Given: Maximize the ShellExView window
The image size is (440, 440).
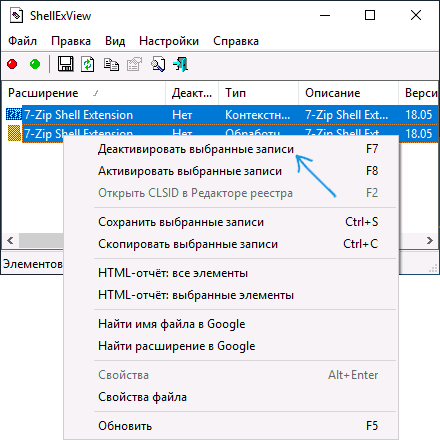Looking at the screenshot, I should (x=370, y=15).
